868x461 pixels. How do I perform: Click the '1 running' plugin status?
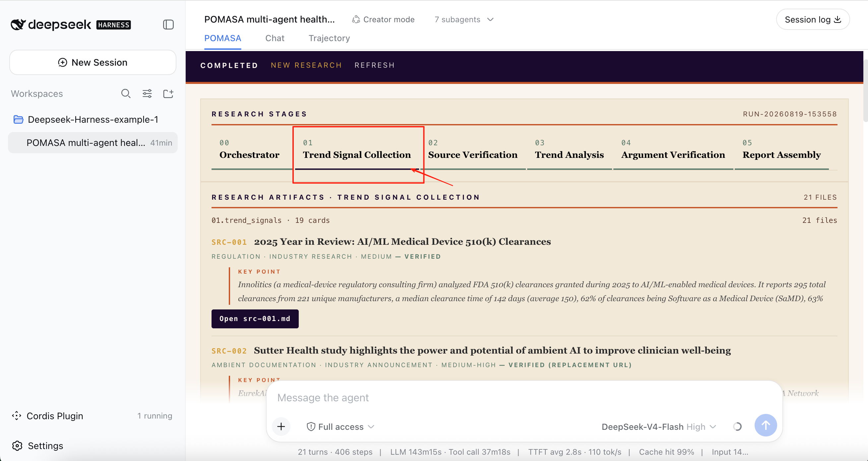[x=155, y=416]
